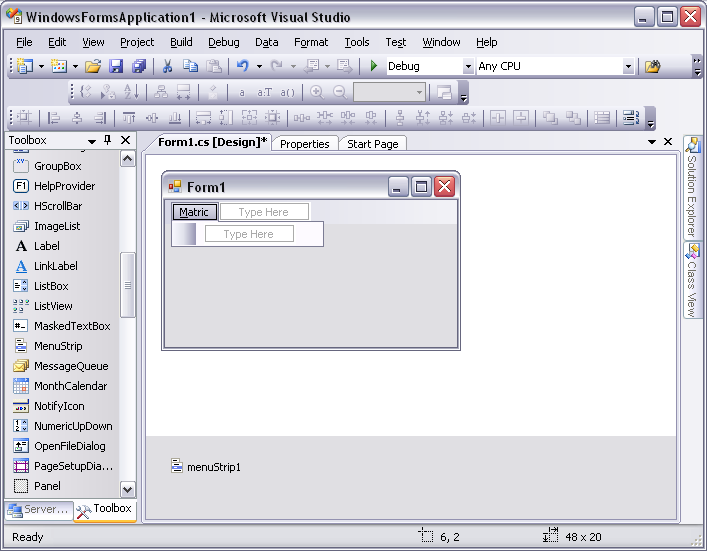Click the Cut scissors icon
The image size is (707, 551).
tap(167, 66)
